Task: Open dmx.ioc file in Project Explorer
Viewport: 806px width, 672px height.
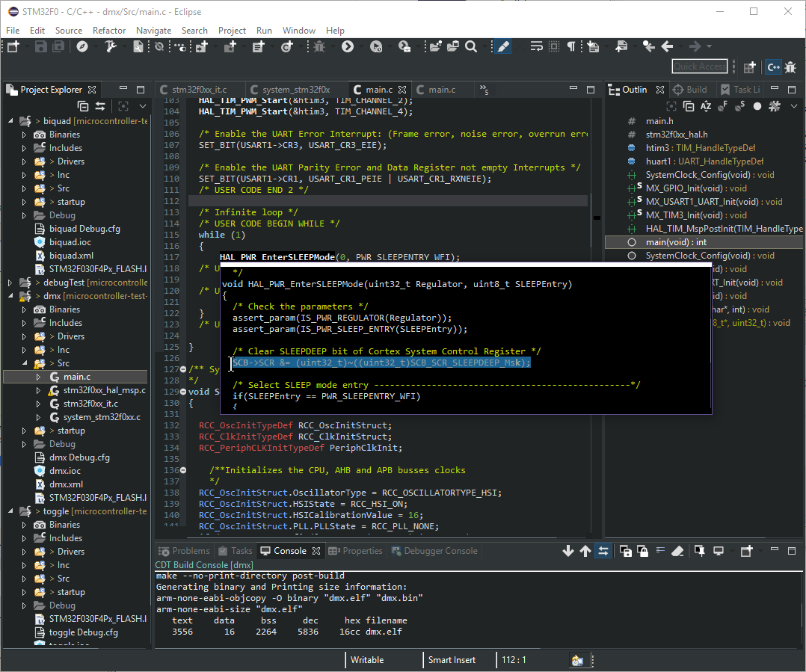Action: [66, 471]
